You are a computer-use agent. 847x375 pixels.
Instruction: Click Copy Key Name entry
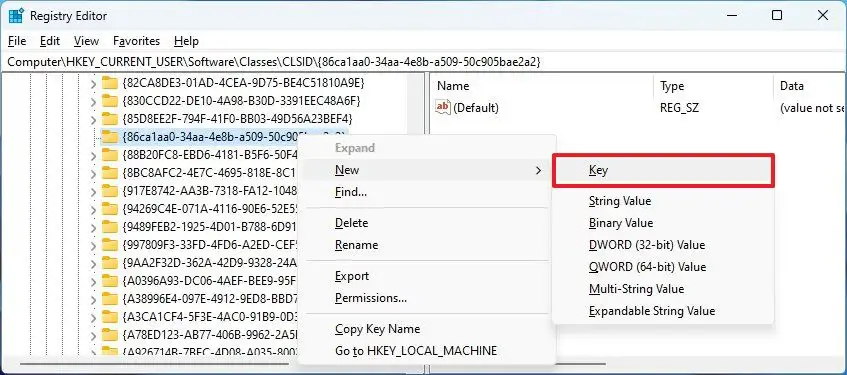(378, 329)
